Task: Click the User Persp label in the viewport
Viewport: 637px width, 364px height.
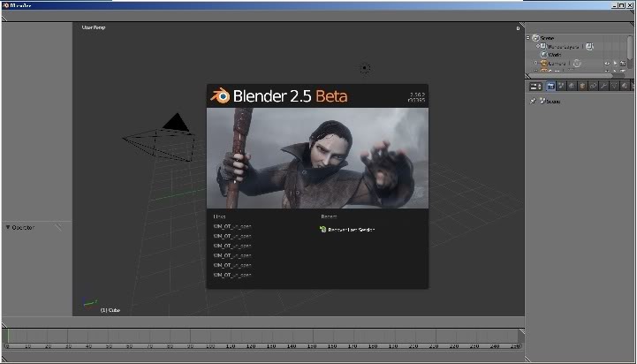Action: tap(94, 27)
